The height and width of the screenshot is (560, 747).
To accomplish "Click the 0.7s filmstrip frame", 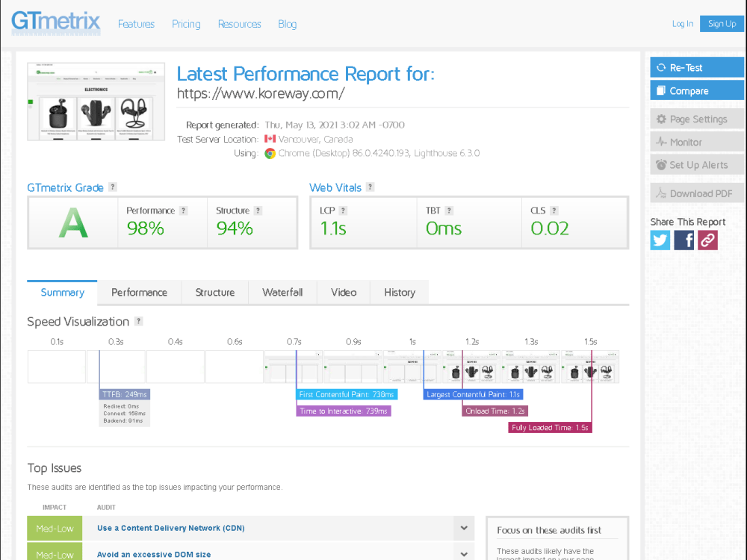I will click(294, 367).
